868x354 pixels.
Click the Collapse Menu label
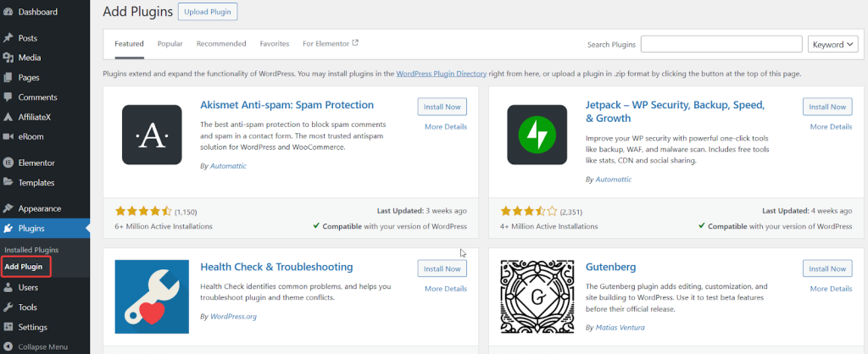tap(42, 347)
